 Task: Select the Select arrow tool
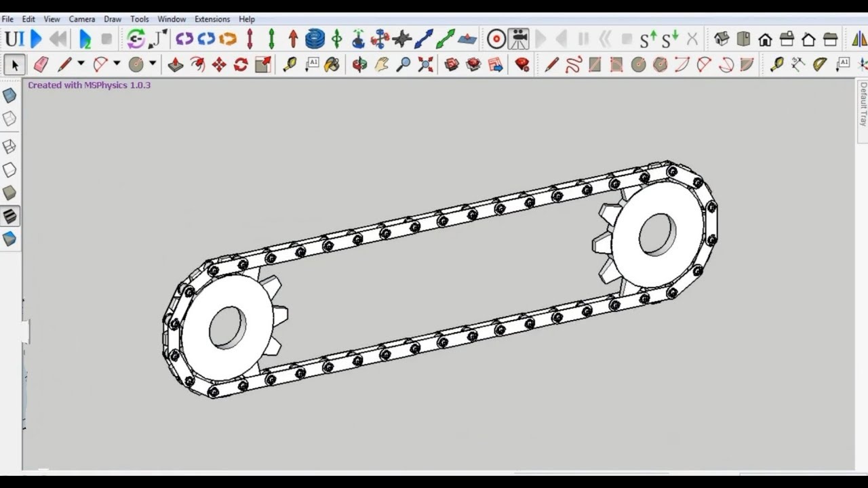coord(14,65)
